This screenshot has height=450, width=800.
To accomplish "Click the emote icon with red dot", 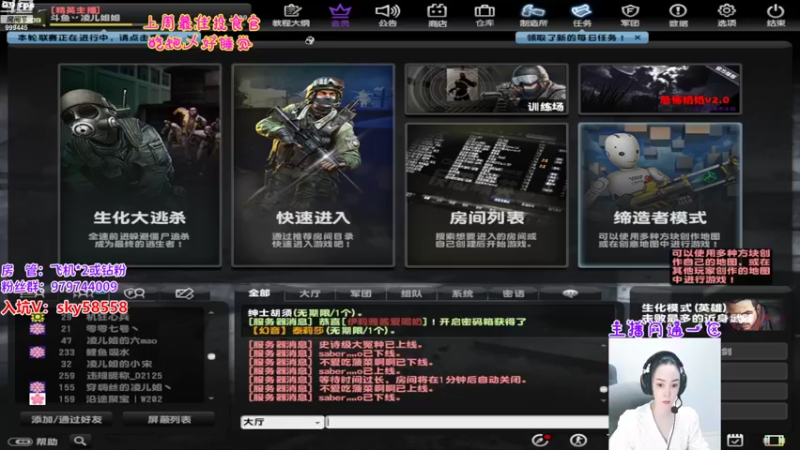I will 540,440.
